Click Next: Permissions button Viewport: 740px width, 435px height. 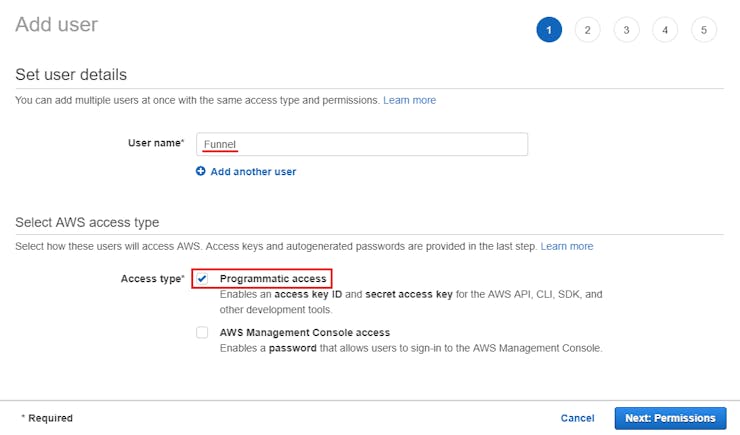(x=669, y=418)
